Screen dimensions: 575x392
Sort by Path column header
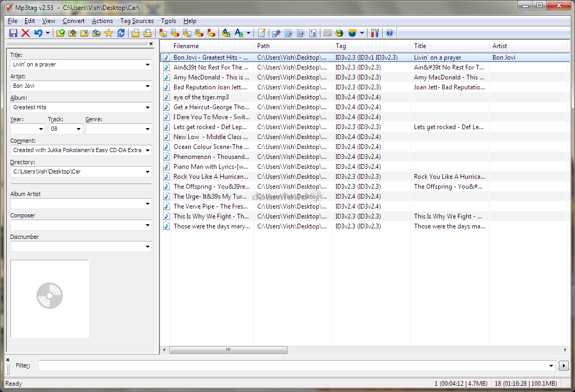293,46
